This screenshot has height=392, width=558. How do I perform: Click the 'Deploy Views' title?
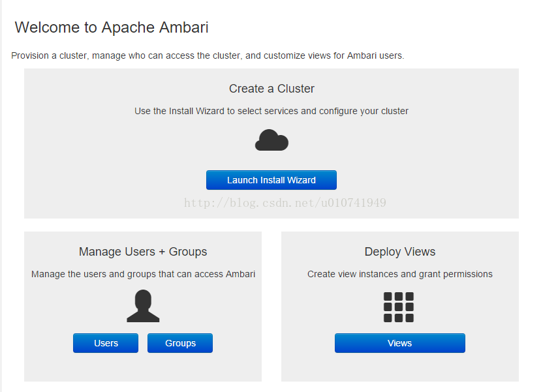point(399,252)
